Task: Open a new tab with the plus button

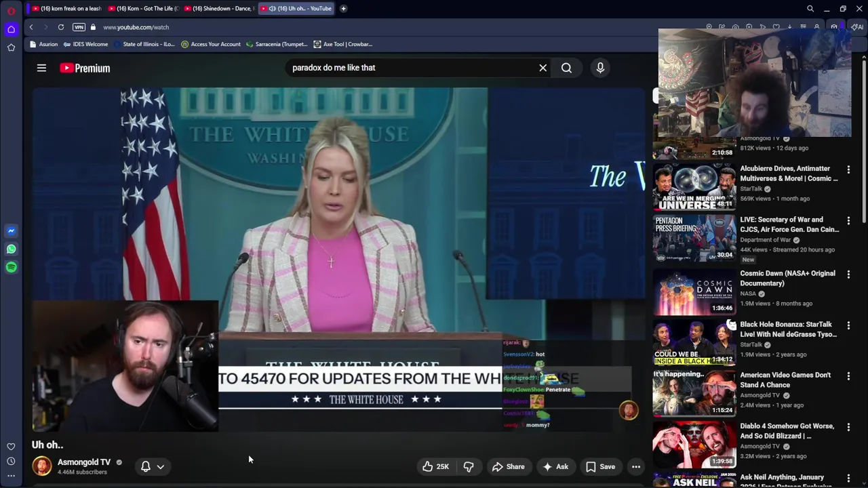Action: [343, 8]
